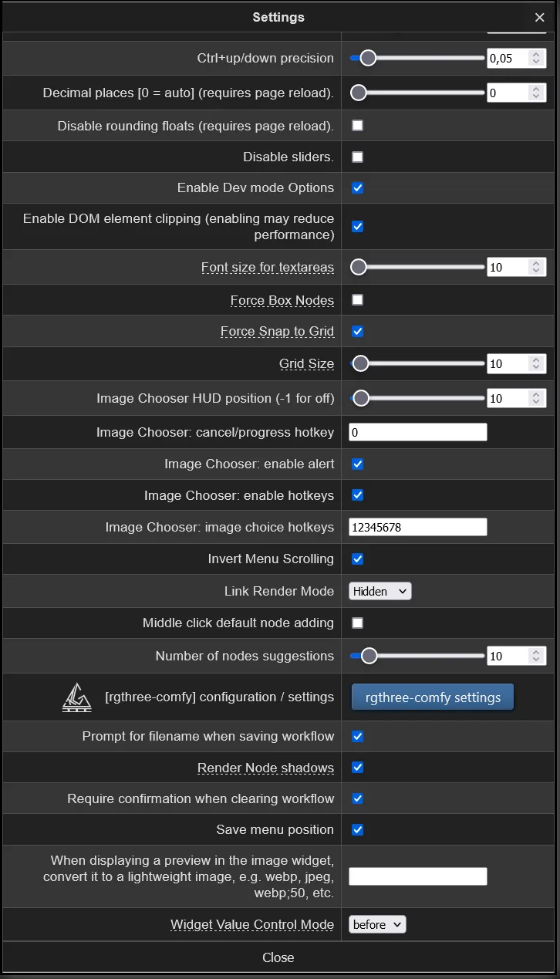Viewport: 560px width, 979px height.
Task: Open rgthree-comfy settings
Action: [x=433, y=697]
